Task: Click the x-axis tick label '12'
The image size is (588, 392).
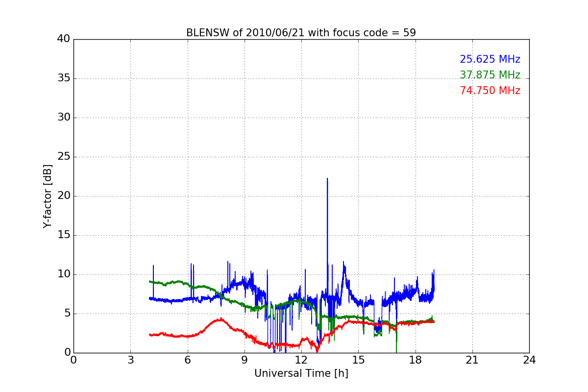Action: (x=301, y=360)
